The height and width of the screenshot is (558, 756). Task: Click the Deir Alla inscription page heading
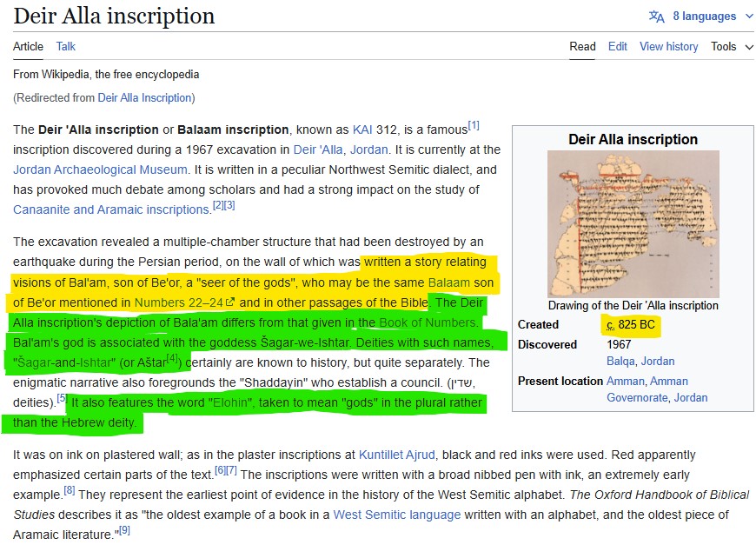pos(114,16)
